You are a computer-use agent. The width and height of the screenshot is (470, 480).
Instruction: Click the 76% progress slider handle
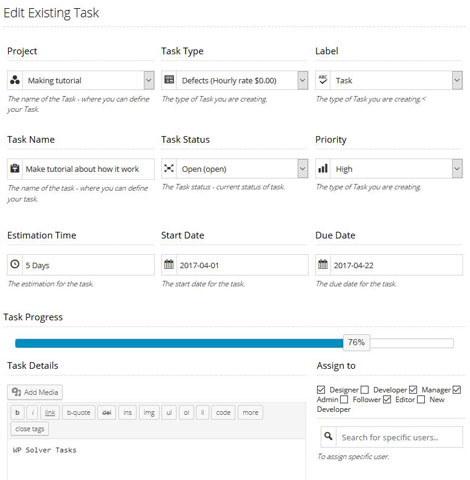[356, 342]
